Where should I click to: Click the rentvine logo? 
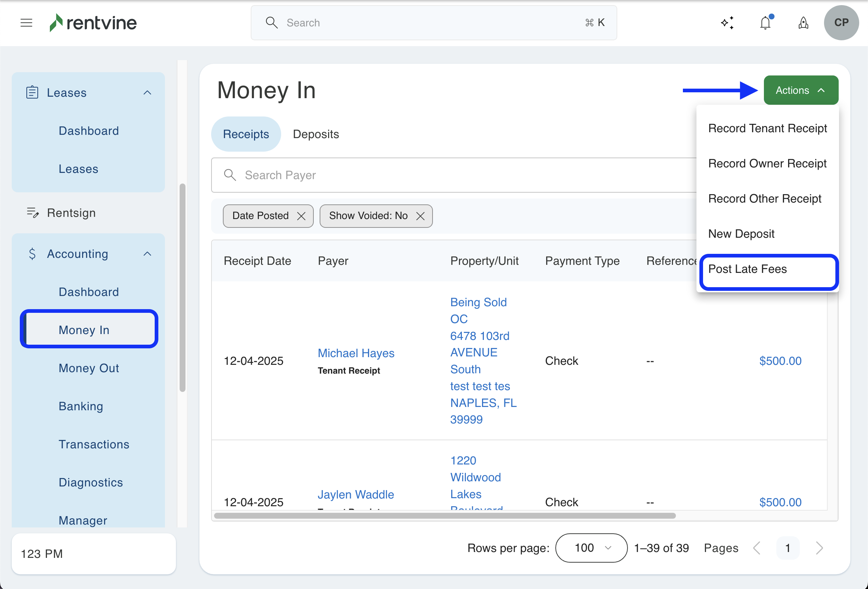(93, 23)
